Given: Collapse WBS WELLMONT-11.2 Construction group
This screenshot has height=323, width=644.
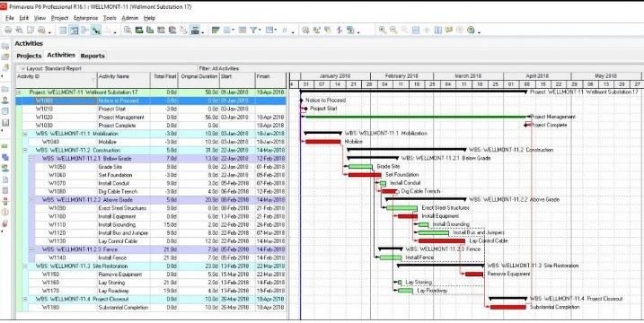Looking at the screenshot, I should click(25, 150).
